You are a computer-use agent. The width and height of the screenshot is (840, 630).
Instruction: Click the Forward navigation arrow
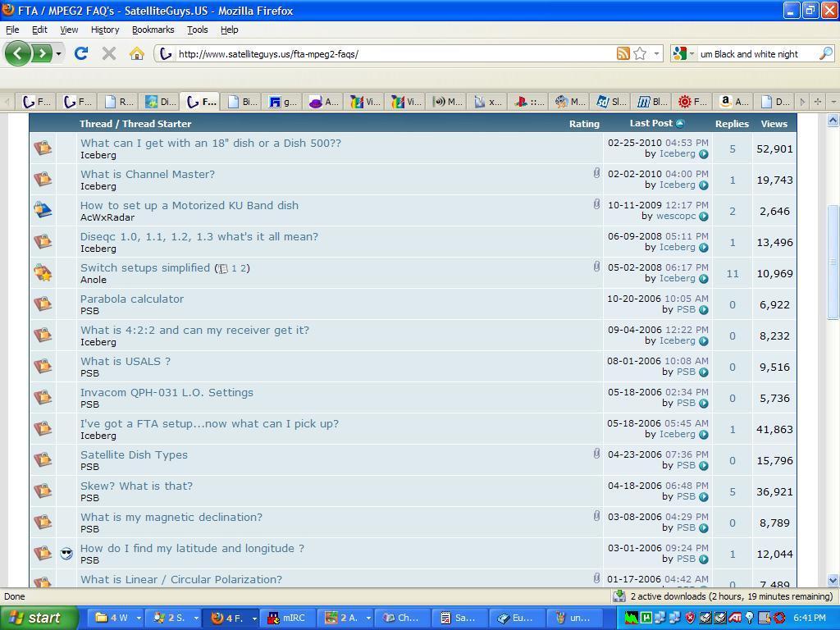[42, 53]
